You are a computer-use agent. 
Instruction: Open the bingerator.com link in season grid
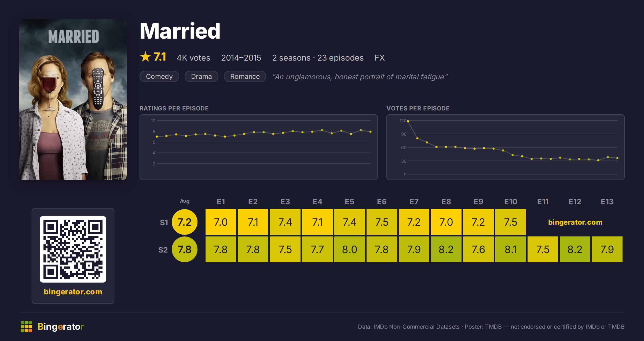coord(575,222)
